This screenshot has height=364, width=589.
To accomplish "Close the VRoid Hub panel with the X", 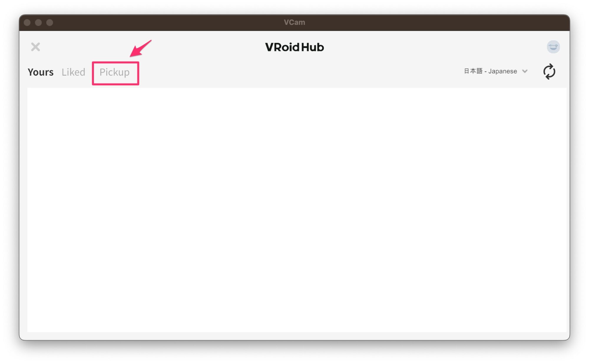I will click(x=35, y=47).
